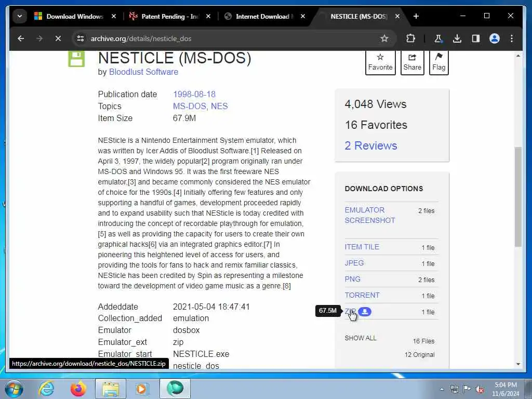This screenshot has height=399, width=532.
Task: Open ITEM TILE download option
Action: coord(362,247)
